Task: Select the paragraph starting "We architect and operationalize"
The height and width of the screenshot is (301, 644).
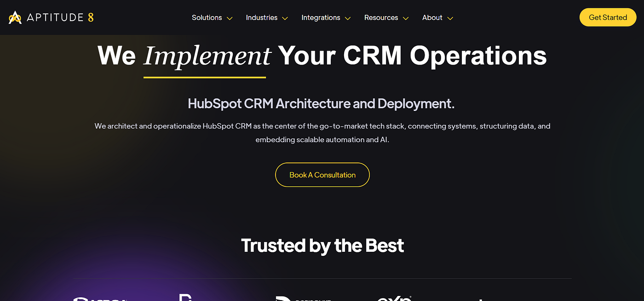Action: pyautogui.click(x=322, y=133)
